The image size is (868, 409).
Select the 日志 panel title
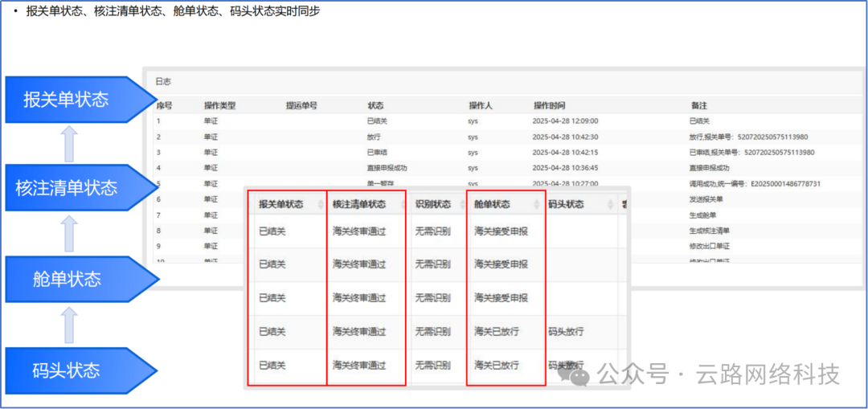pos(163,81)
